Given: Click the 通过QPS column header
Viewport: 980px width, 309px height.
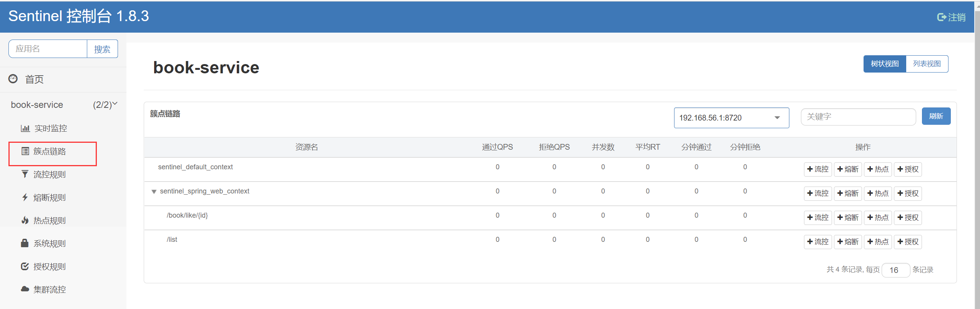Looking at the screenshot, I should tap(497, 147).
